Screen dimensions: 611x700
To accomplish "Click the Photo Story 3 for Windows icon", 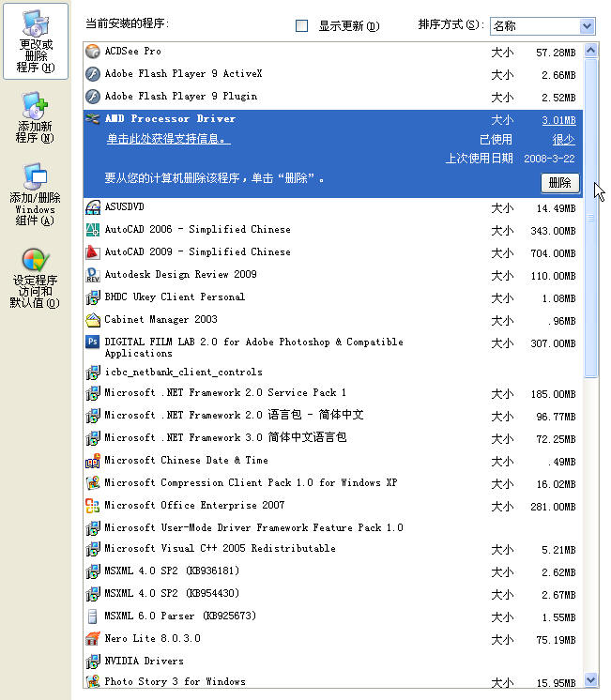I will point(93,681).
